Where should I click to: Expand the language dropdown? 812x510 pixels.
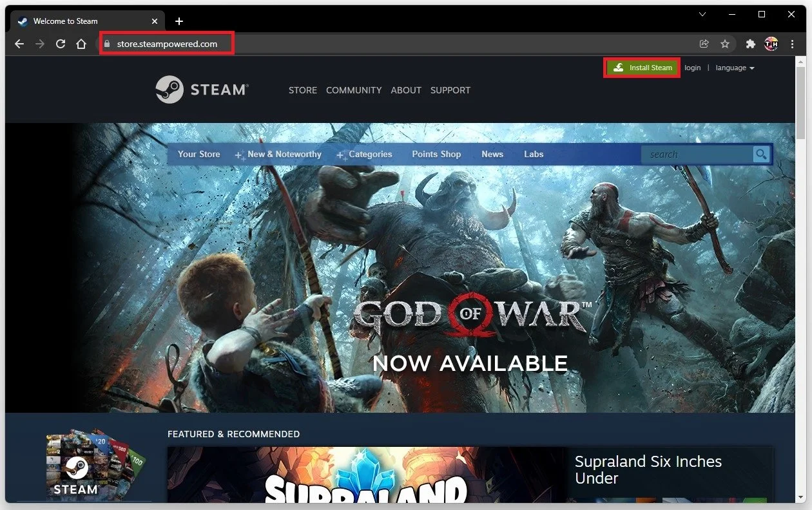(x=735, y=68)
